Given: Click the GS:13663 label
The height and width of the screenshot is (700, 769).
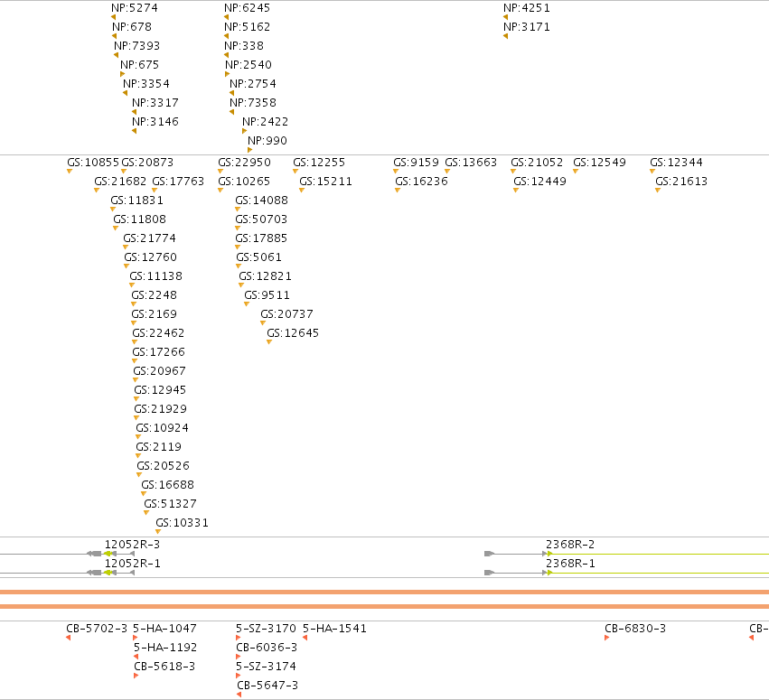Looking at the screenshot, I should coord(471,163).
